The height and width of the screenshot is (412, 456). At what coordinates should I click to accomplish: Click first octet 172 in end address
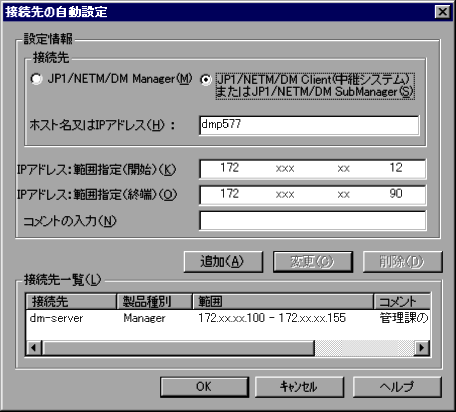[x=229, y=194]
